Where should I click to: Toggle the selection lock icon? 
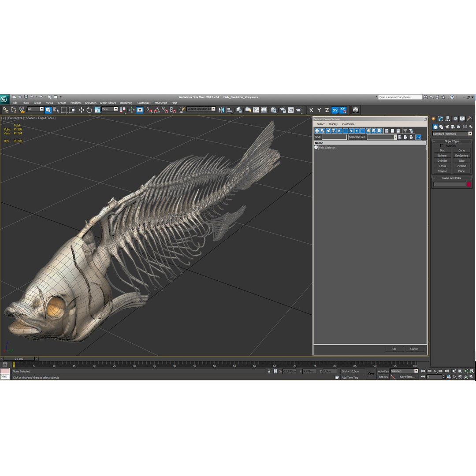point(269,371)
